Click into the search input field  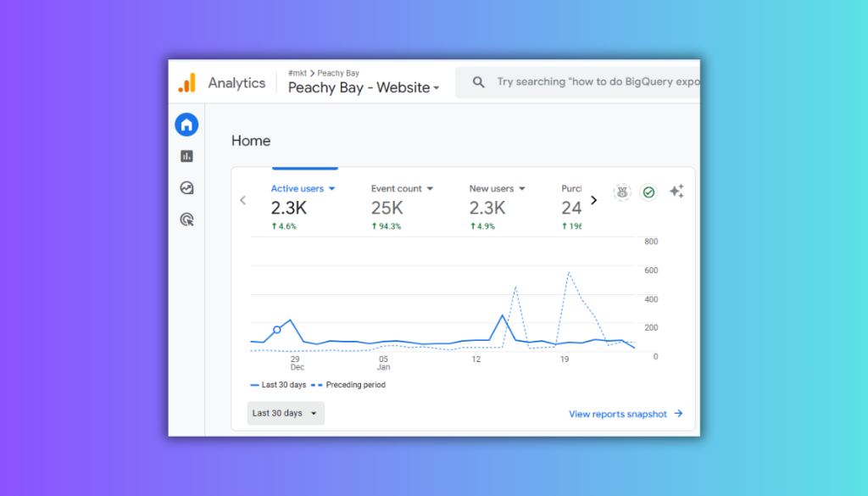point(593,82)
